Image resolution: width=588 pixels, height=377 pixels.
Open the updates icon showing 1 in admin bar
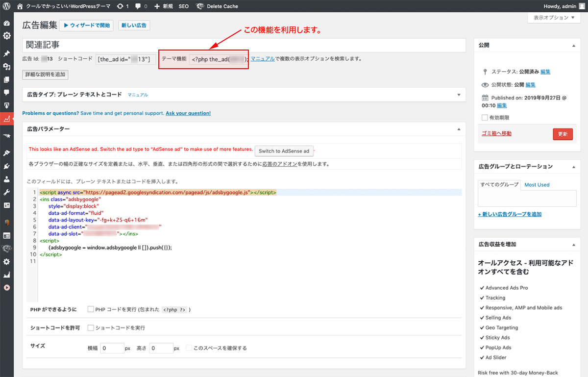[123, 6]
